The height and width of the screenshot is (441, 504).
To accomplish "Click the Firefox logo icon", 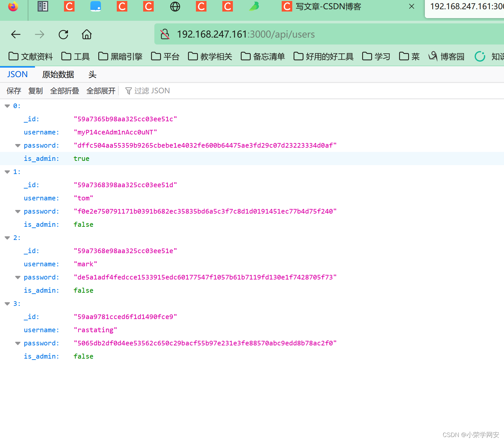I will [x=13, y=6].
